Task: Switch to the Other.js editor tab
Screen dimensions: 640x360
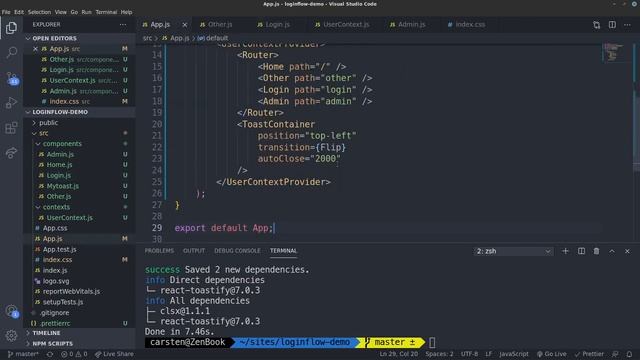Action: click(x=220, y=24)
